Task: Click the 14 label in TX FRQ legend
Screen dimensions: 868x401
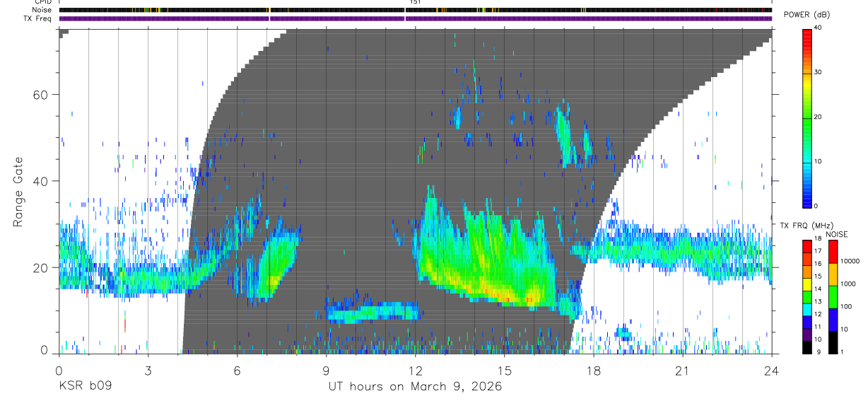Action: click(816, 289)
